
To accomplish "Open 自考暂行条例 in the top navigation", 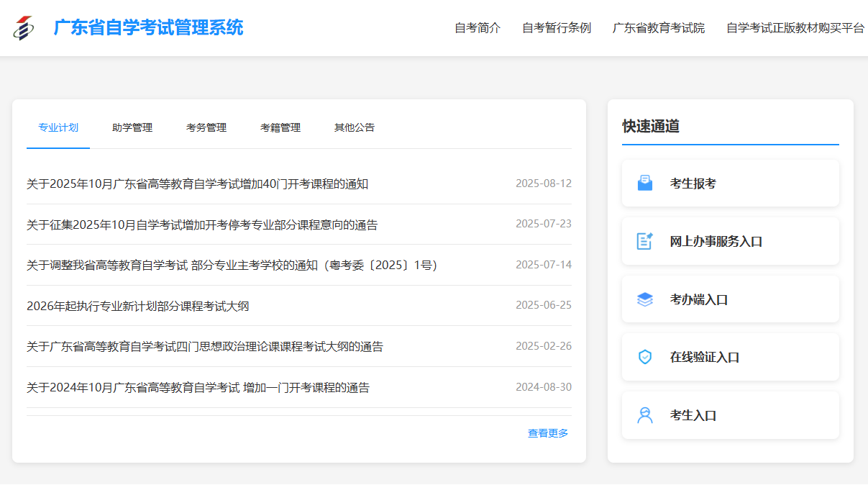I will [557, 28].
